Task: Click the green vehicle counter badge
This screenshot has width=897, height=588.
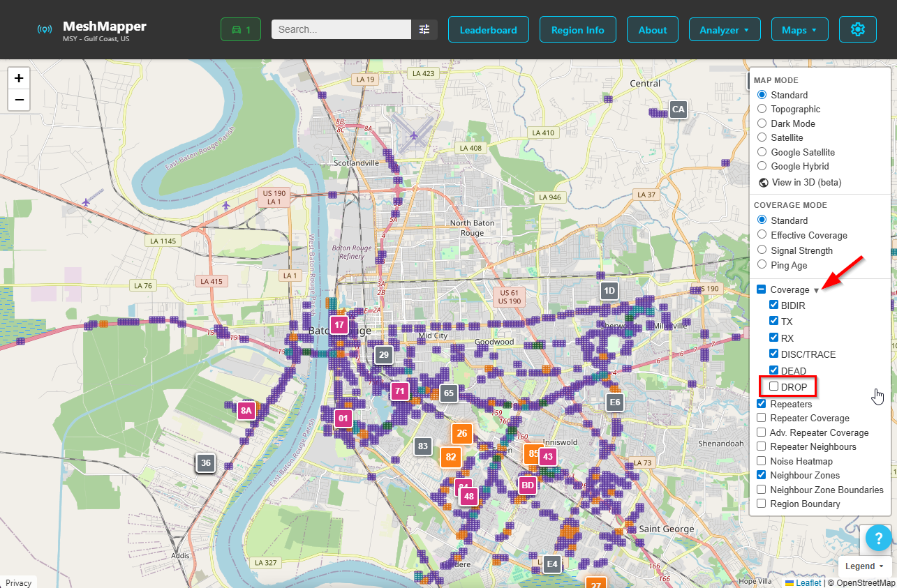Action: point(240,29)
